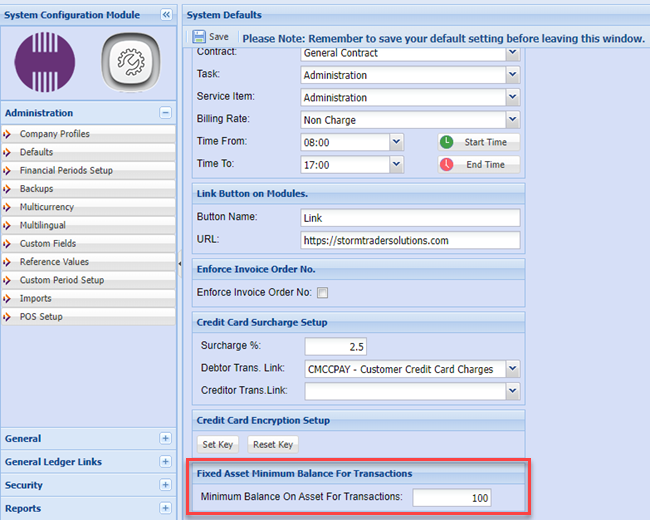Open the Defaults menu item
Image resolution: width=650 pixels, height=520 pixels.
click(88, 152)
